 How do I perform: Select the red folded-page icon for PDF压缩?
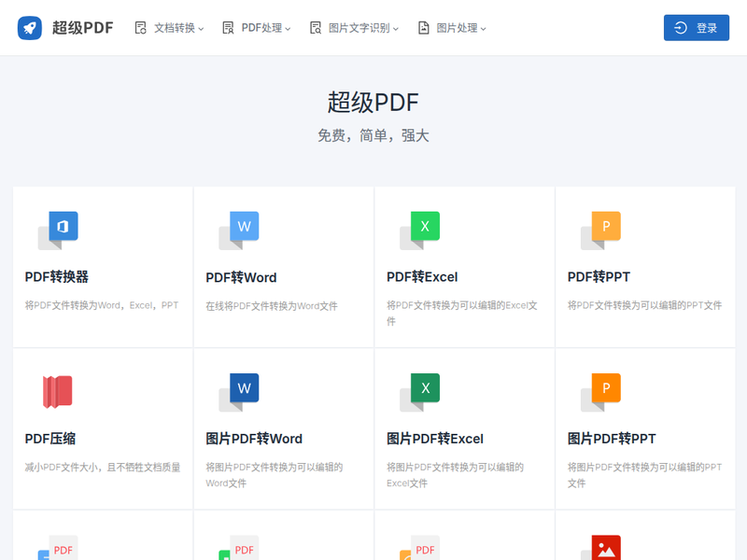pos(58,392)
